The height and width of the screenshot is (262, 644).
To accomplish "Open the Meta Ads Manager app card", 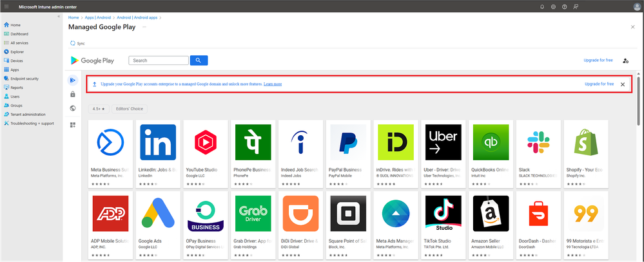I will click(x=396, y=225).
